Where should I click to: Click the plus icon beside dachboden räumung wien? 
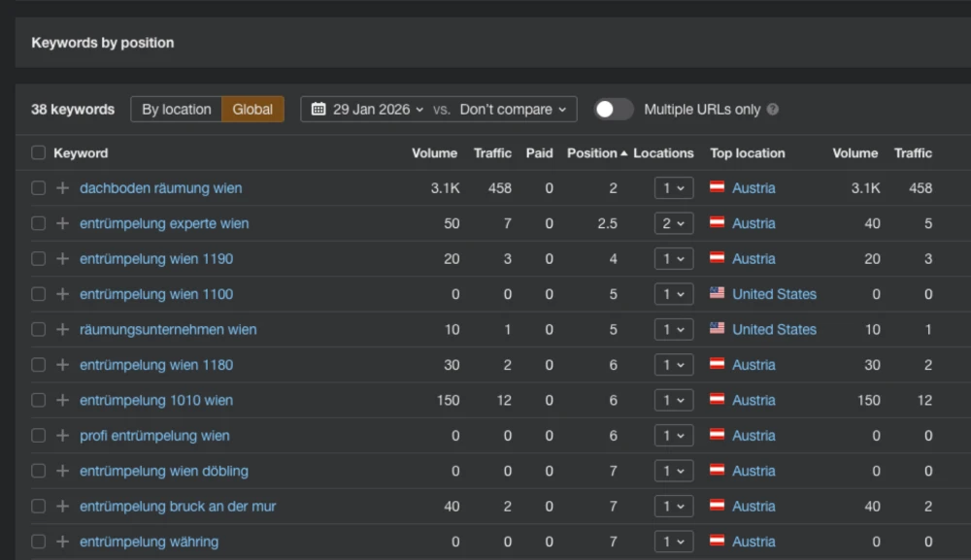click(x=62, y=188)
